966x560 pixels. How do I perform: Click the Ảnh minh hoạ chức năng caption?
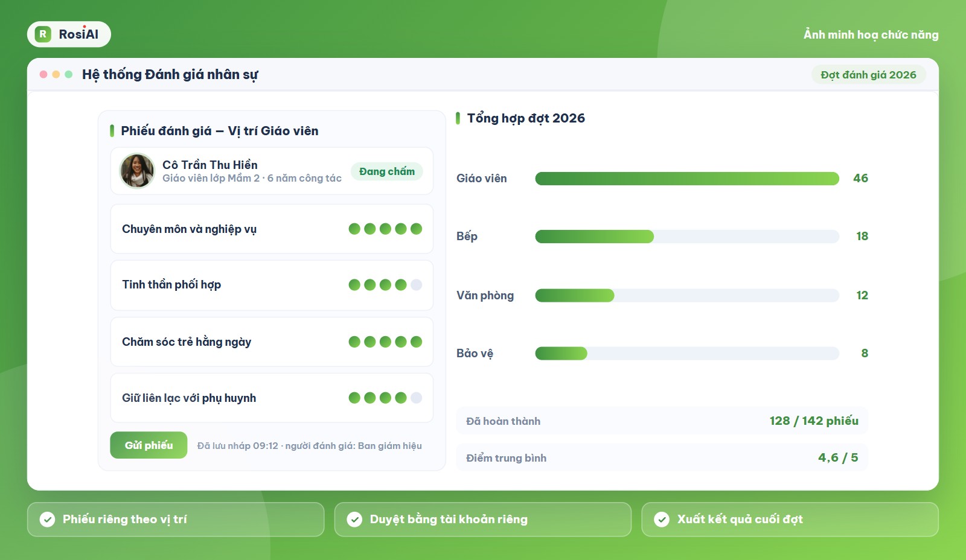coord(871,35)
